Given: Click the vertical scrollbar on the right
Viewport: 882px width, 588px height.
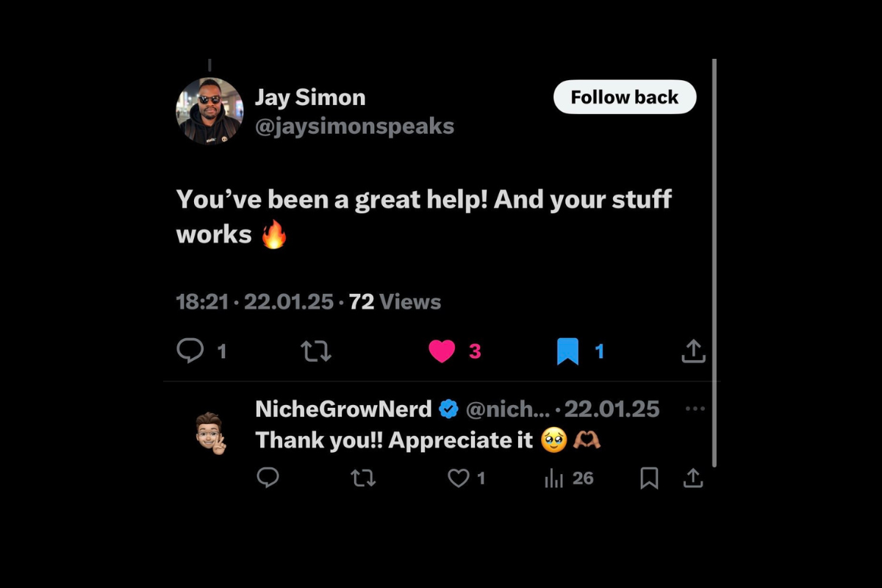Looking at the screenshot, I should point(714,263).
